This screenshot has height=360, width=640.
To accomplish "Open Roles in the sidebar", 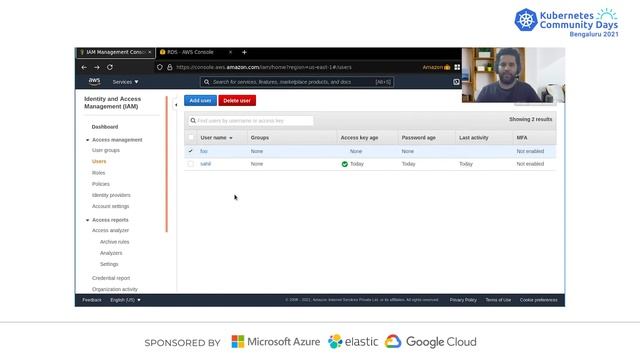I will coord(98,173).
